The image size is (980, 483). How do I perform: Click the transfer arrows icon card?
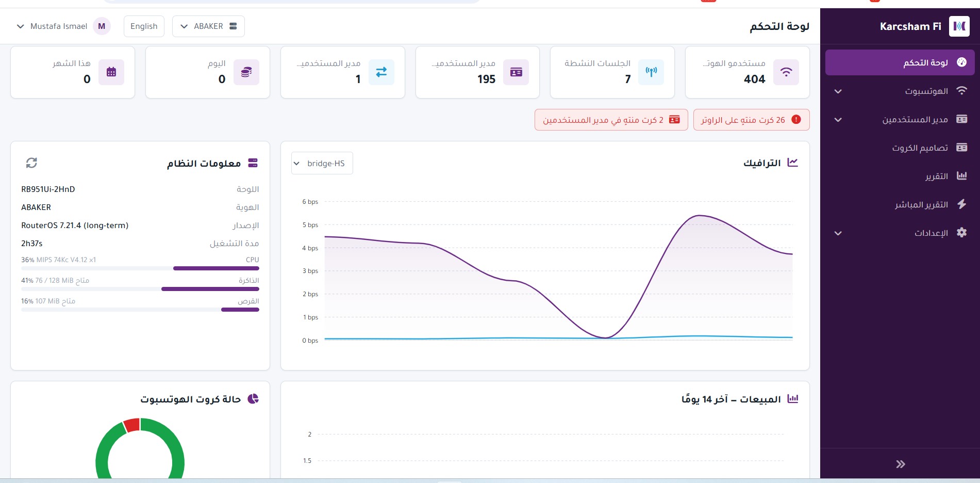pos(381,72)
